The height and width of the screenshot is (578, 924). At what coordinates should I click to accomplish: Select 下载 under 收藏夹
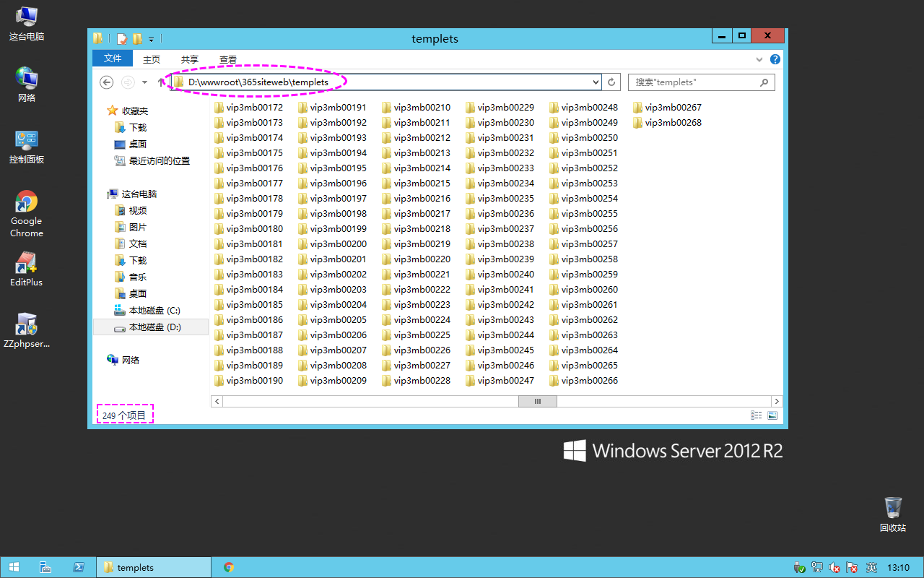131,127
